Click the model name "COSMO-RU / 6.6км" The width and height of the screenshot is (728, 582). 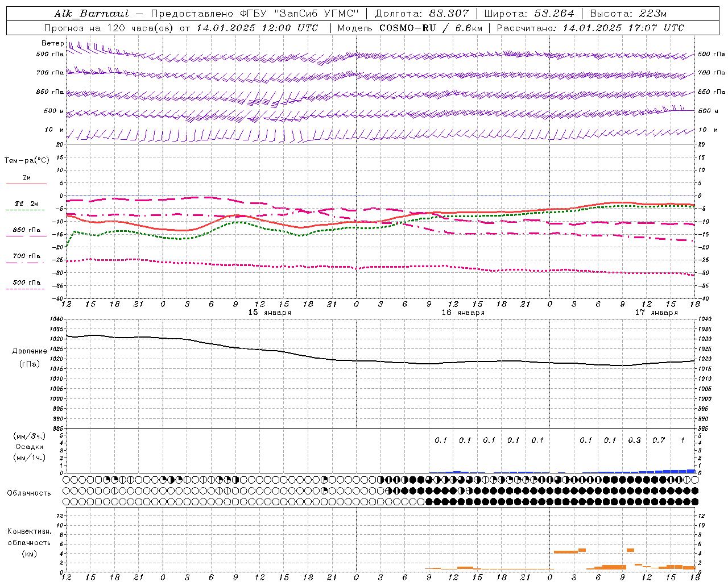[x=431, y=28]
